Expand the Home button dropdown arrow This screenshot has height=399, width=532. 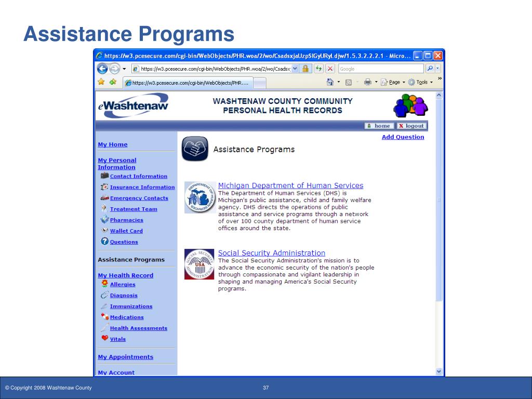coord(339,82)
